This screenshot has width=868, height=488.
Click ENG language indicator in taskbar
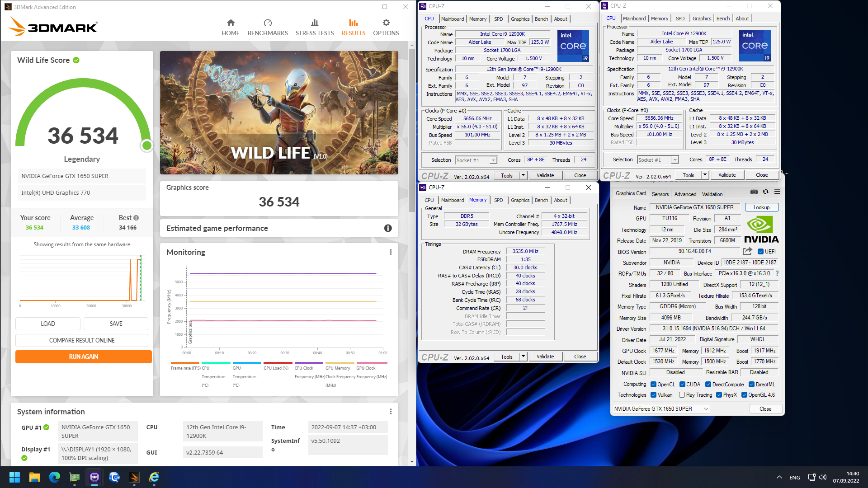click(x=795, y=478)
